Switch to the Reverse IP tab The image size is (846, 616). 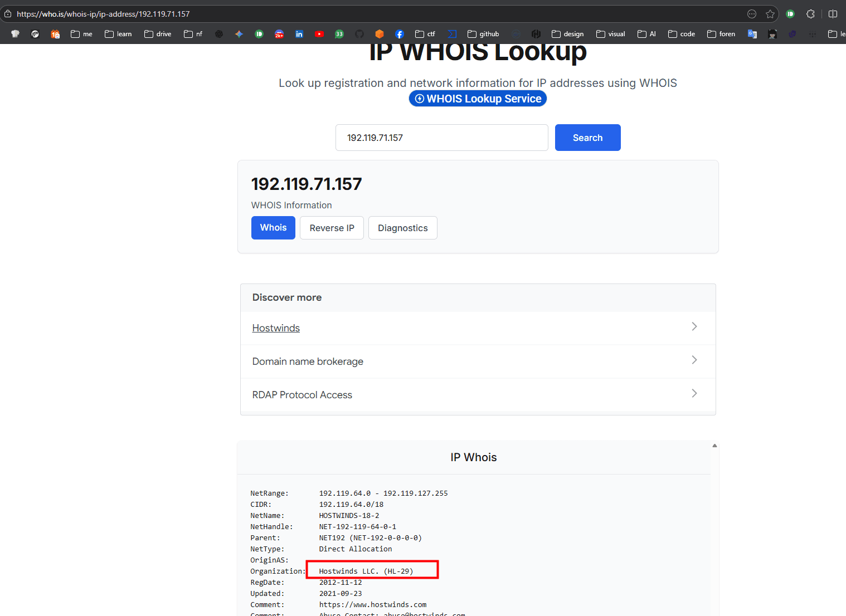click(332, 228)
